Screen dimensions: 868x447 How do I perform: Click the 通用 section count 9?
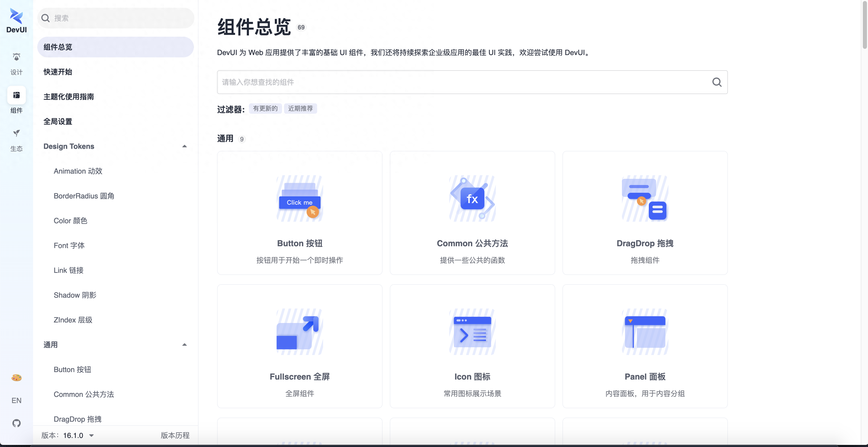(x=242, y=140)
